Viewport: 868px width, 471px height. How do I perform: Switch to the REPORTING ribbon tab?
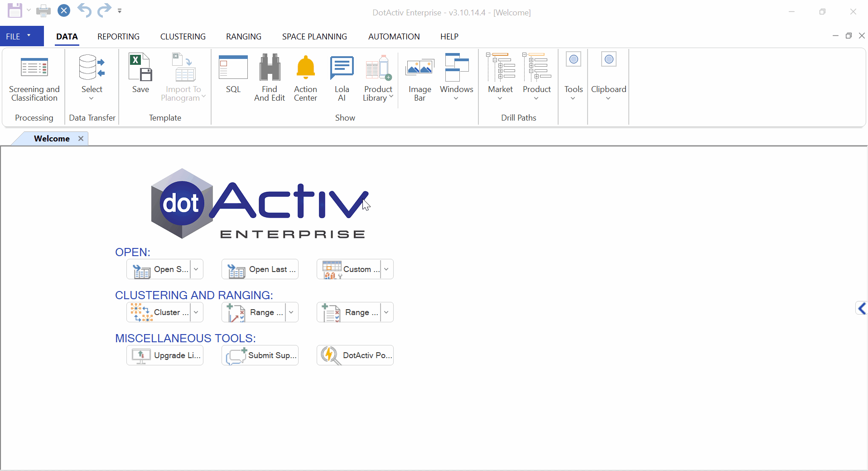pos(118,37)
